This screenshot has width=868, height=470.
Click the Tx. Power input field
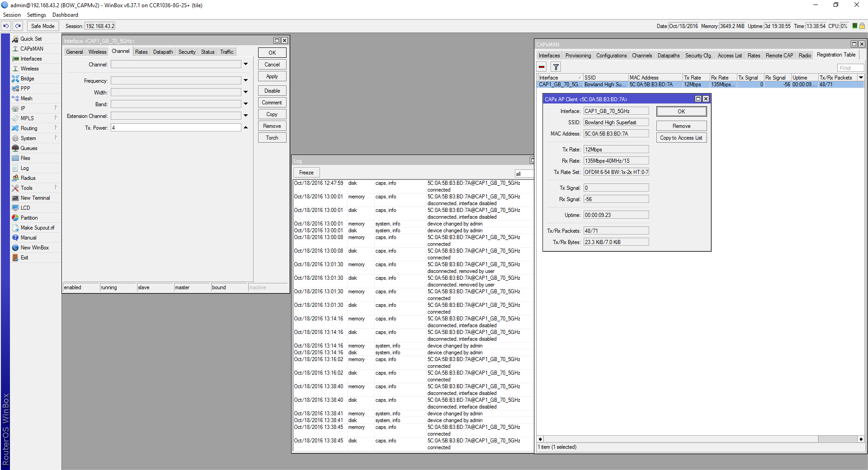click(176, 128)
